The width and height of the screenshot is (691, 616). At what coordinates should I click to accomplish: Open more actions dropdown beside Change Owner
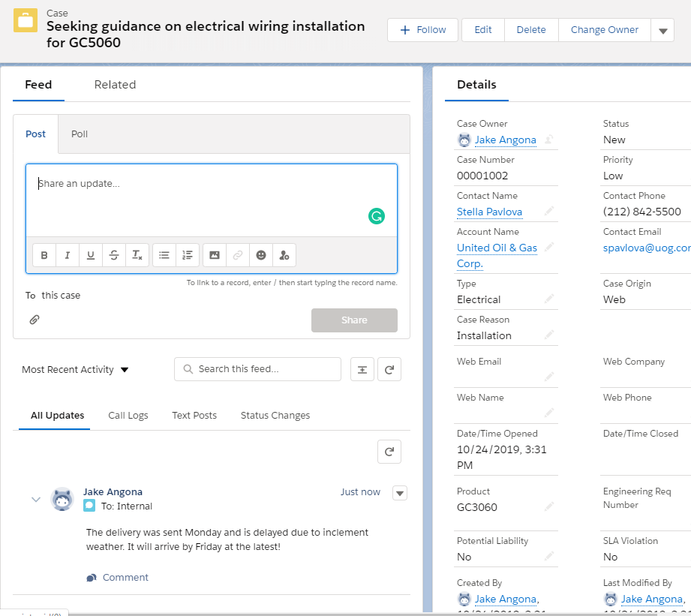[662, 31]
